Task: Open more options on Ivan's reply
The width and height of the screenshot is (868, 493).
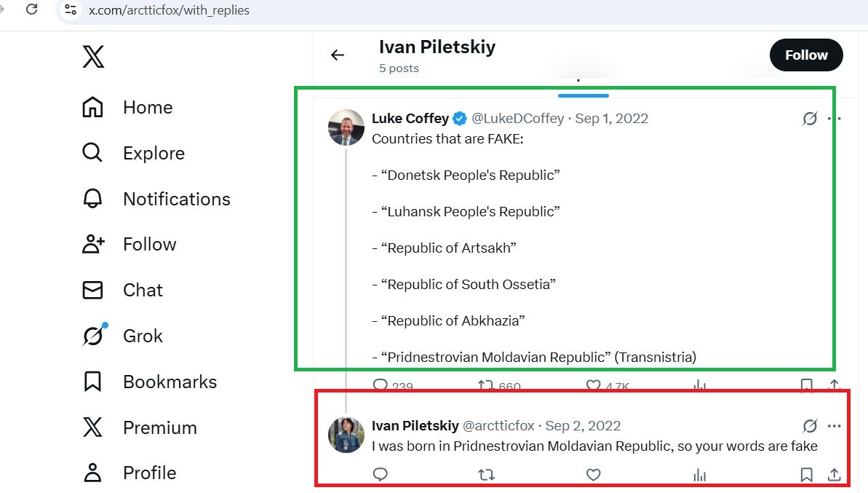Action: point(835,426)
